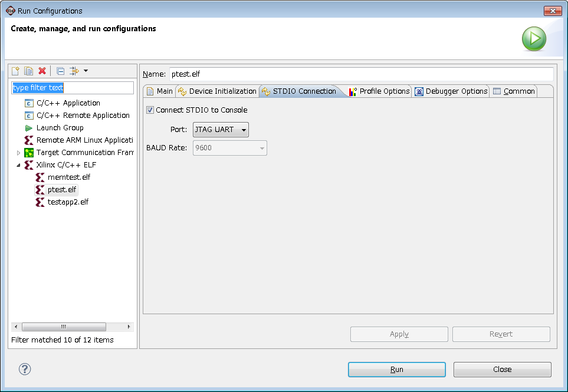The height and width of the screenshot is (392, 568).
Task: Select the testapp2.elf configuration
Action: coord(68,202)
